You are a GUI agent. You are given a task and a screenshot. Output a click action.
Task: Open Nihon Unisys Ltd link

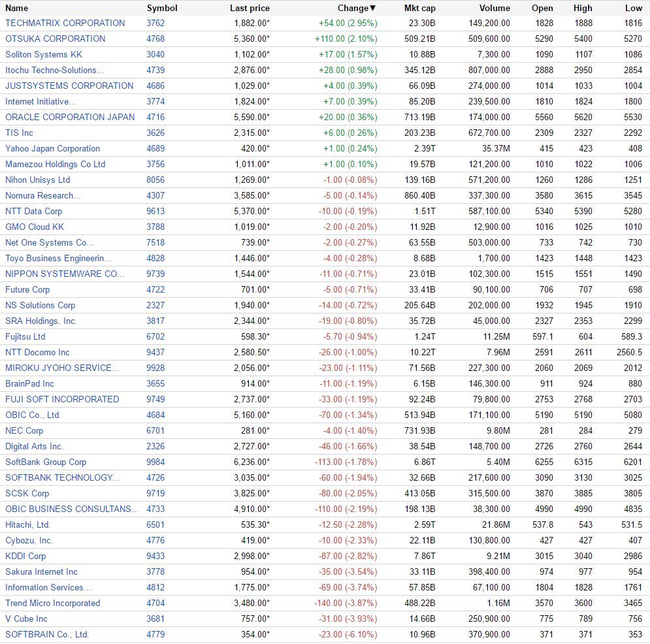38,180
